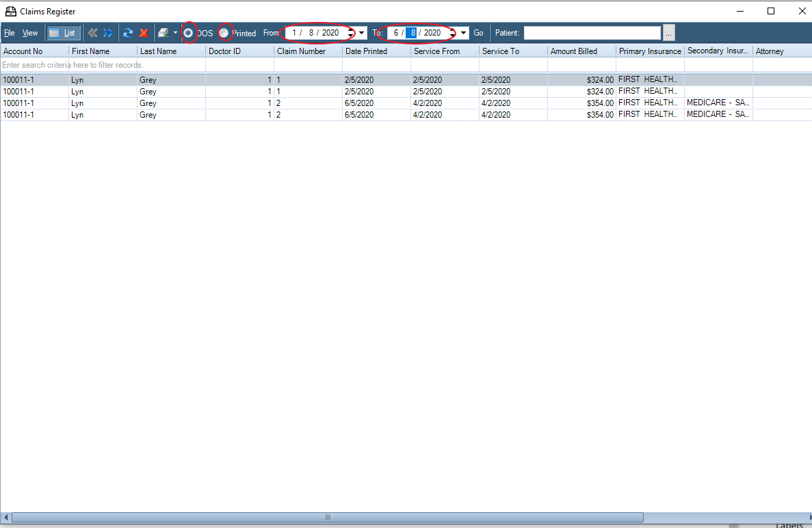Click into the Patient search field
This screenshot has height=528, width=812.
tap(592, 33)
